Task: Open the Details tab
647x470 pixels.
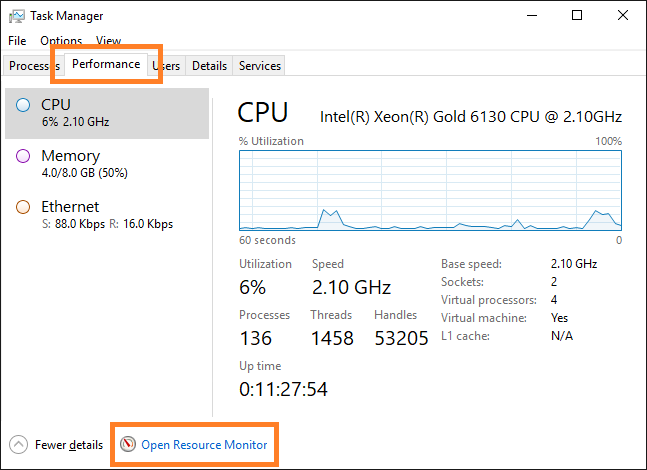Action: click(209, 65)
